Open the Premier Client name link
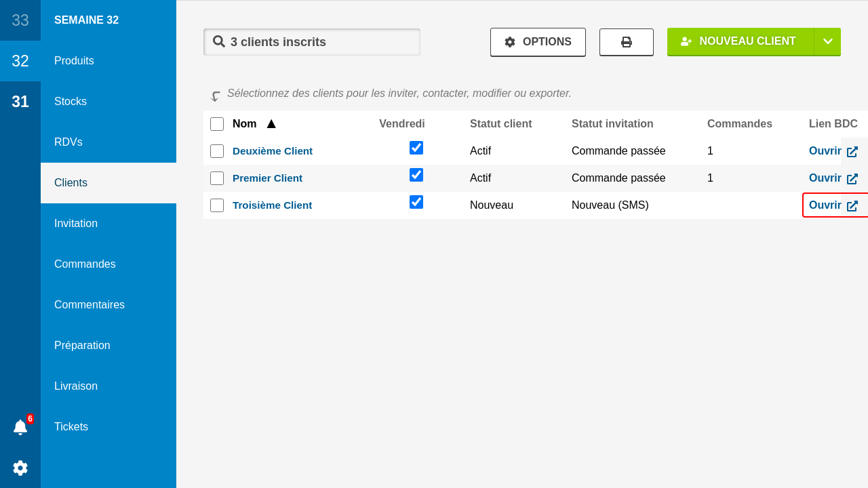868x488 pixels. 267,178
